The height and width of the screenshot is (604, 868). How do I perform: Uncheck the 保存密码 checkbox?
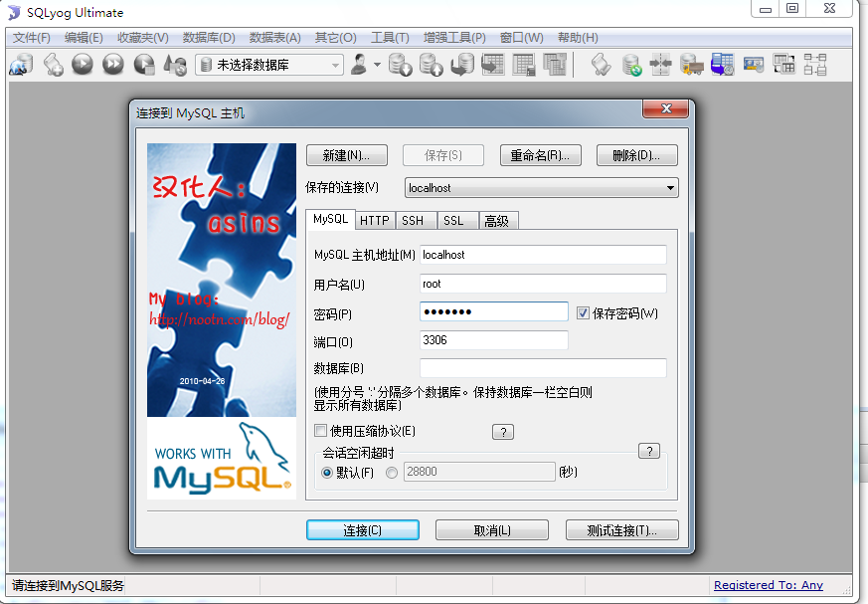click(584, 312)
